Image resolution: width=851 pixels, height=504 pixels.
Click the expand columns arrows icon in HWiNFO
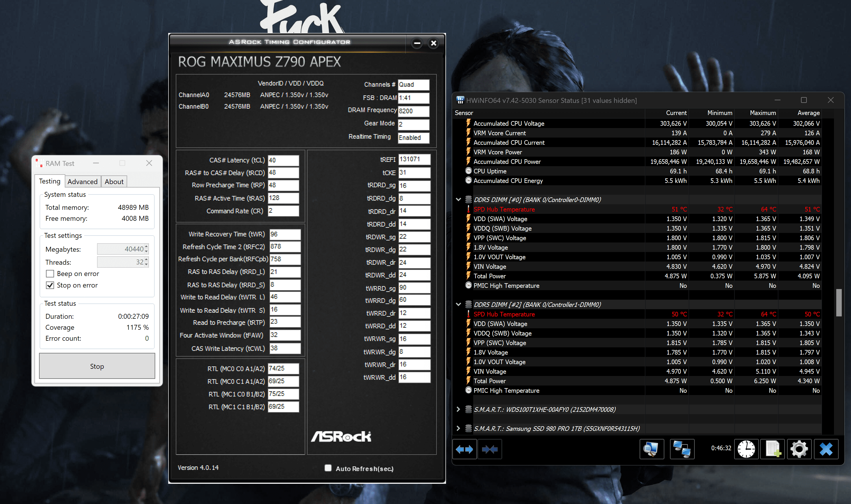click(465, 449)
